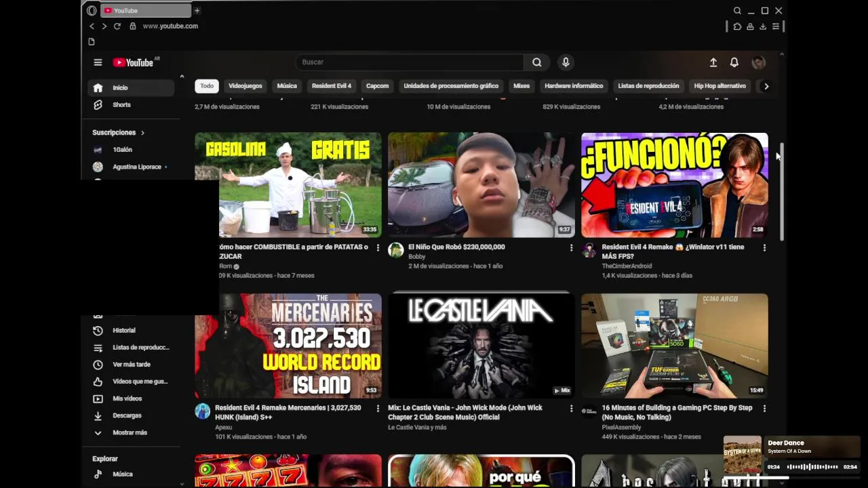Open the browser extensions icon

point(737,26)
